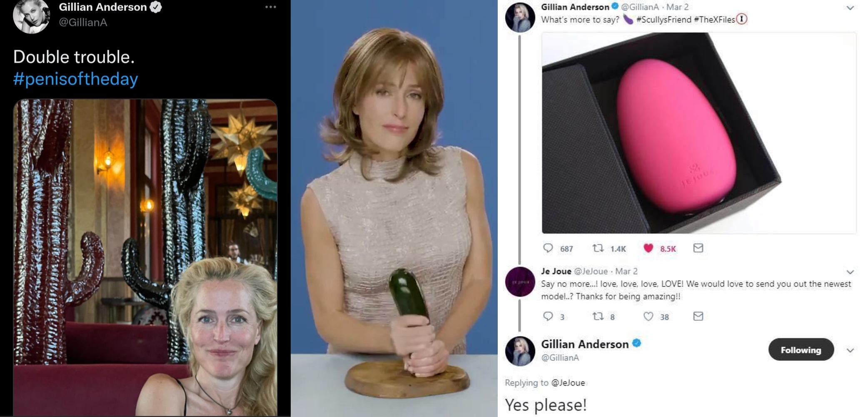Retweet the post with 1.4K retweets
The height and width of the screenshot is (417, 868).
(x=598, y=248)
